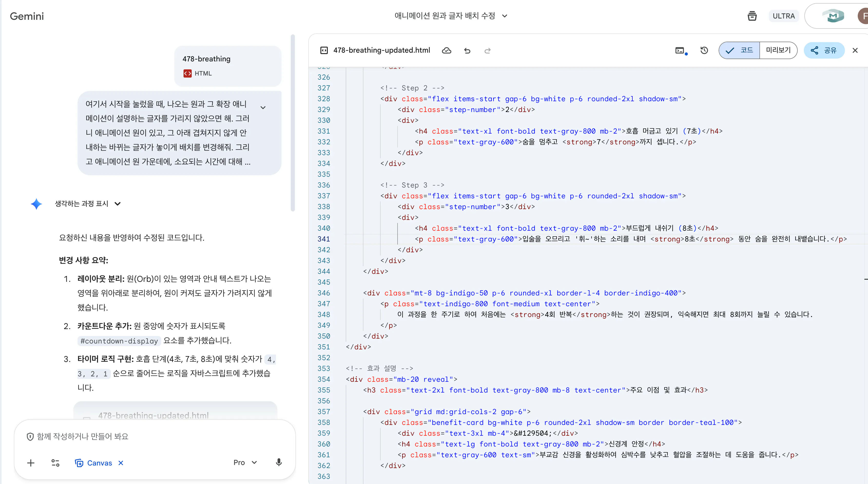The image size is (868, 484).
Task: Switch to the 코드 tab
Action: 739,50
